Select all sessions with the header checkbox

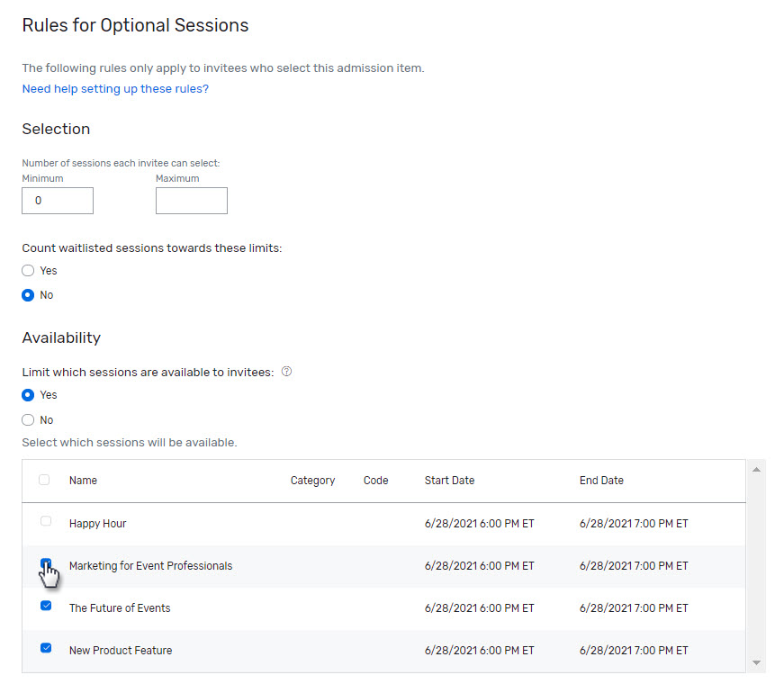click(x=44, y=480)
